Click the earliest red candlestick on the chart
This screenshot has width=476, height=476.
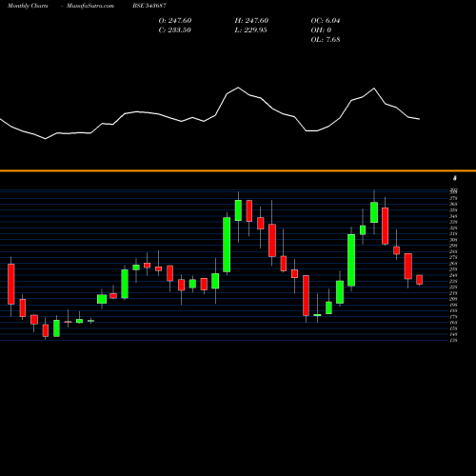coord(11,284)
